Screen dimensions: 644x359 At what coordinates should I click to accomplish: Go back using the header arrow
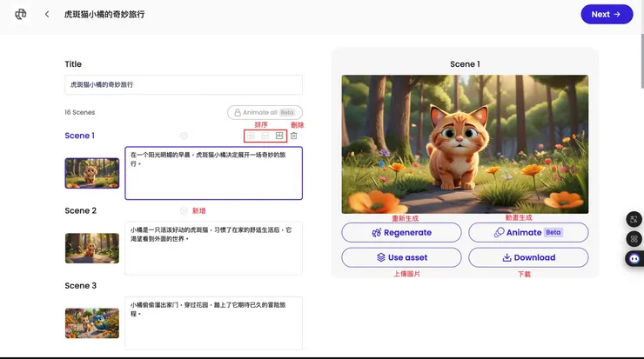(47, 15)
